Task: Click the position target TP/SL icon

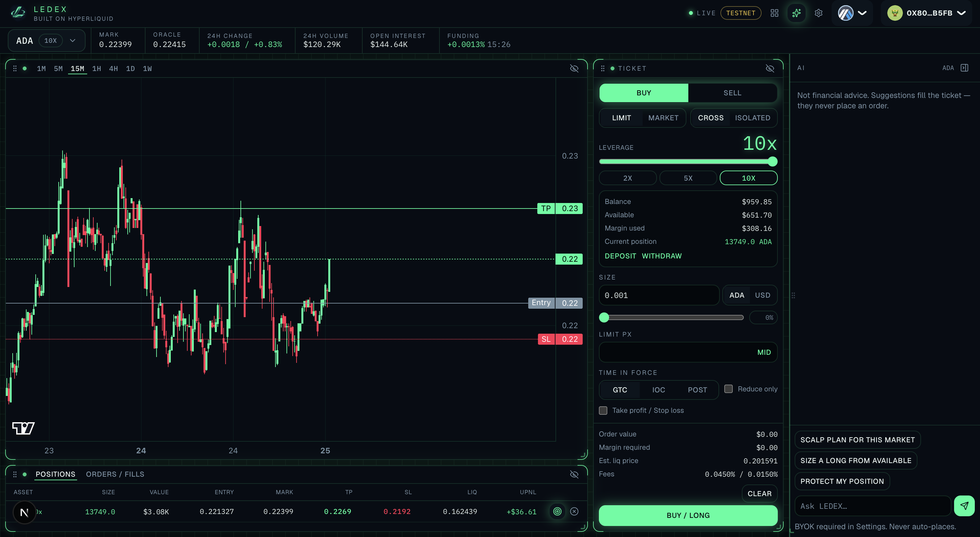Action: [x=557, y=511]
